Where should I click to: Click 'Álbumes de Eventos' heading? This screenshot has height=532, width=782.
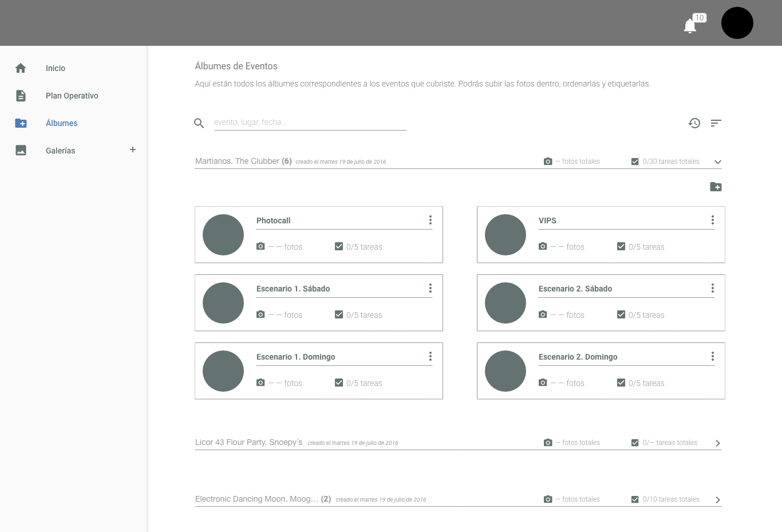click(x=236, y=66)
